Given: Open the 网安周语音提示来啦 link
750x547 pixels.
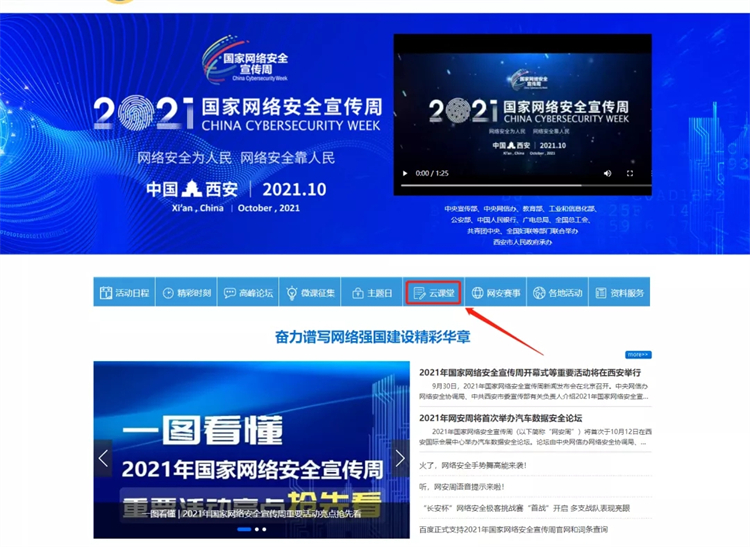Looking at the screenshot, I should coord(462,487).
